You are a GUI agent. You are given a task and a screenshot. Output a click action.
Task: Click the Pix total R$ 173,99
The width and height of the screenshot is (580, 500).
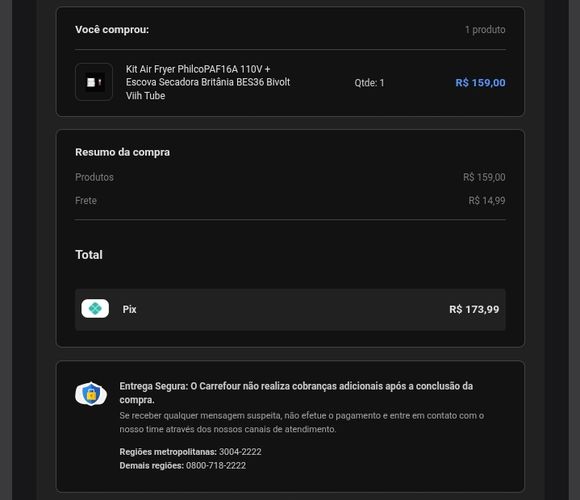pyautogui.click(x=474, y=309)
